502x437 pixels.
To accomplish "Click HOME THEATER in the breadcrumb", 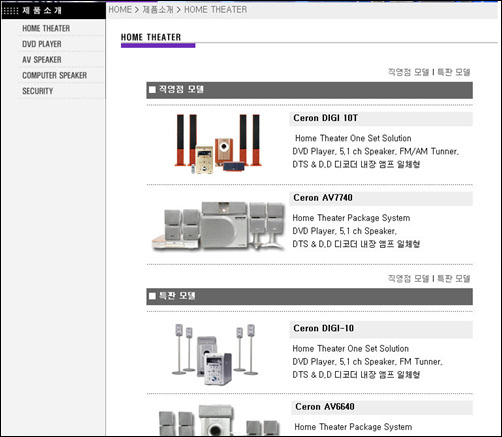I will point(216,10).
